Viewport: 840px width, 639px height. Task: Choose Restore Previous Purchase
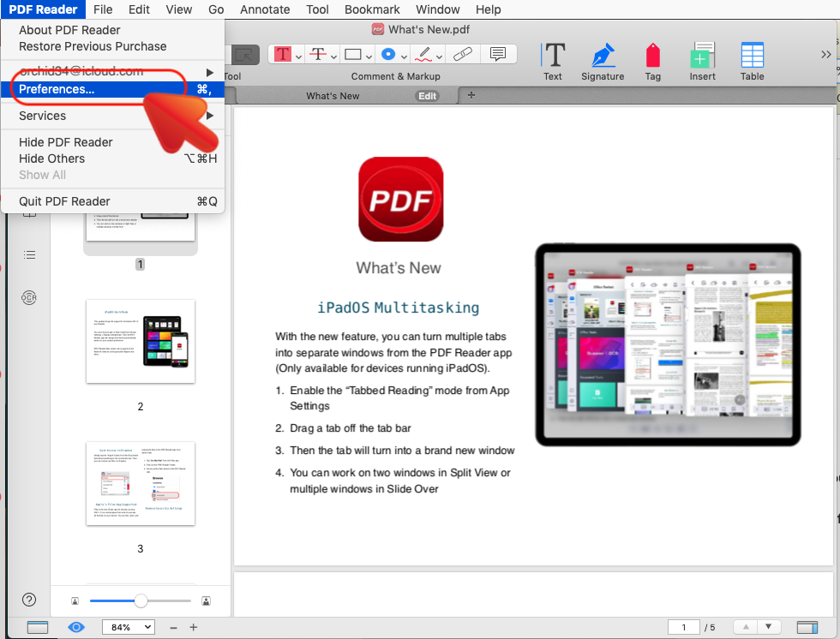[112, 46]
